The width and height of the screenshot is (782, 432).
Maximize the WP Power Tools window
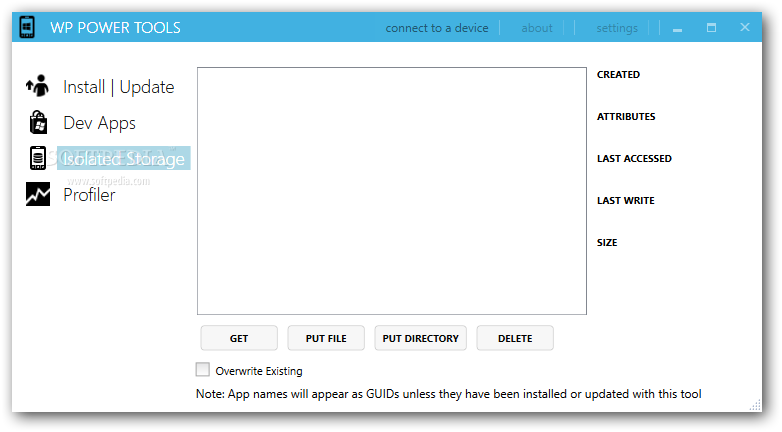point(712,27)
